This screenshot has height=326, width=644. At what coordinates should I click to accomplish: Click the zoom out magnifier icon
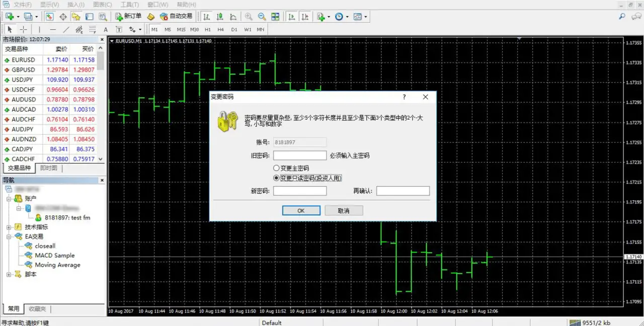pyautogui.click(x=262, y=17)
